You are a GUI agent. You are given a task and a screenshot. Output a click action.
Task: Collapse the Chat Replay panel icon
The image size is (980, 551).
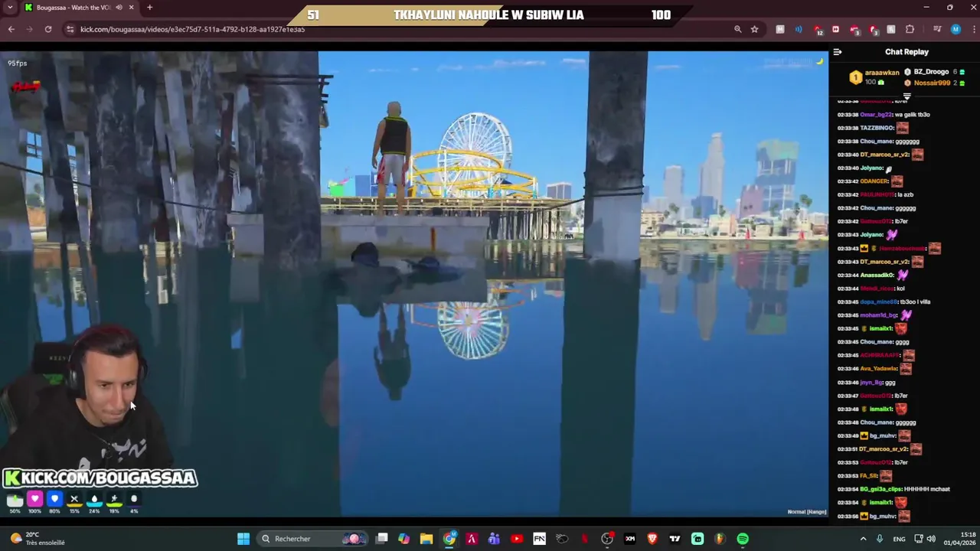coord(838,52)
